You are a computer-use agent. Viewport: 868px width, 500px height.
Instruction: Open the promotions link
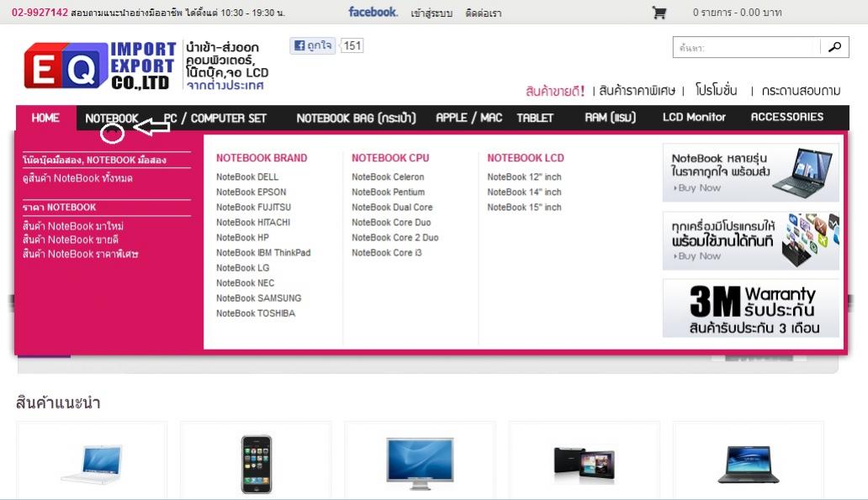pyautogui.click(x=717, y=90)
